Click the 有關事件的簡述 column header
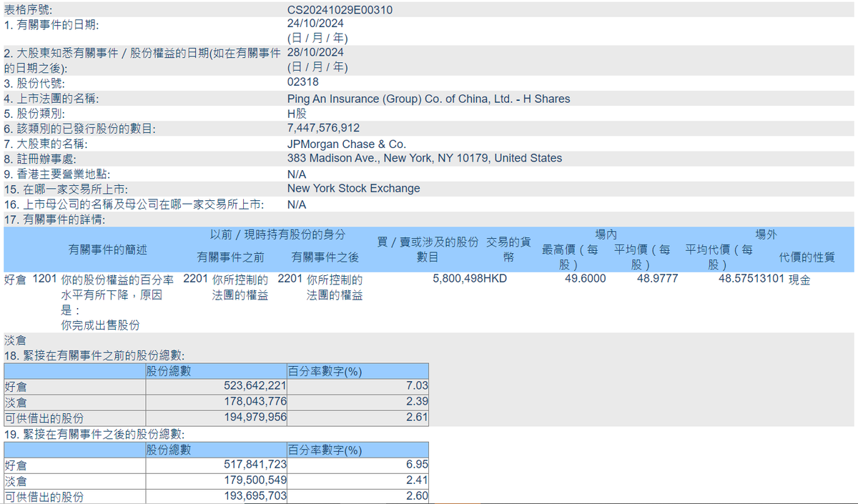The width and height of the screenshot is (858, 504). [x=108, y=249]
